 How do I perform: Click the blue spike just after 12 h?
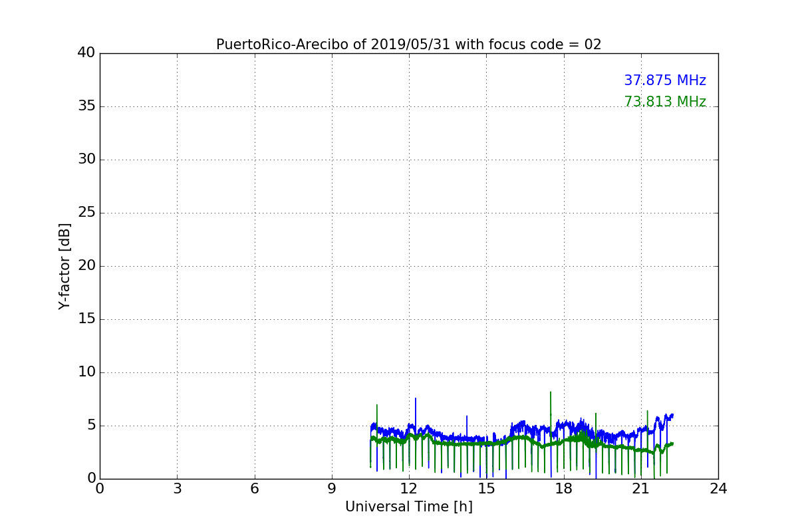[416, 411]
